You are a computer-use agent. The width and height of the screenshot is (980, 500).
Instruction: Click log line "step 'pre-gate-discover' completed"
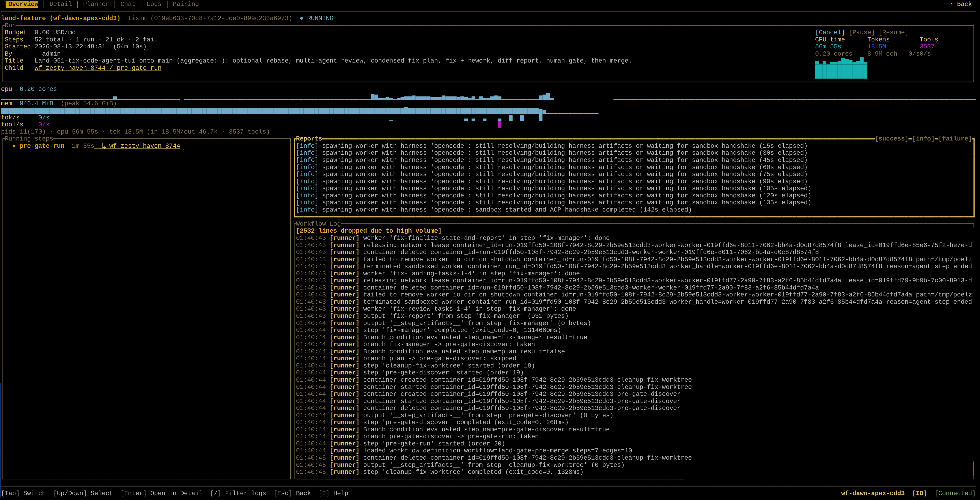(x=432, y=422)
